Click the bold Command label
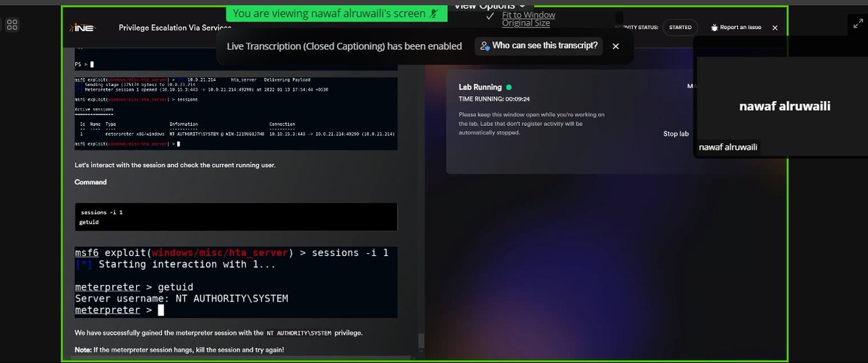The image size is (868, 363). [x=90, y=182]
